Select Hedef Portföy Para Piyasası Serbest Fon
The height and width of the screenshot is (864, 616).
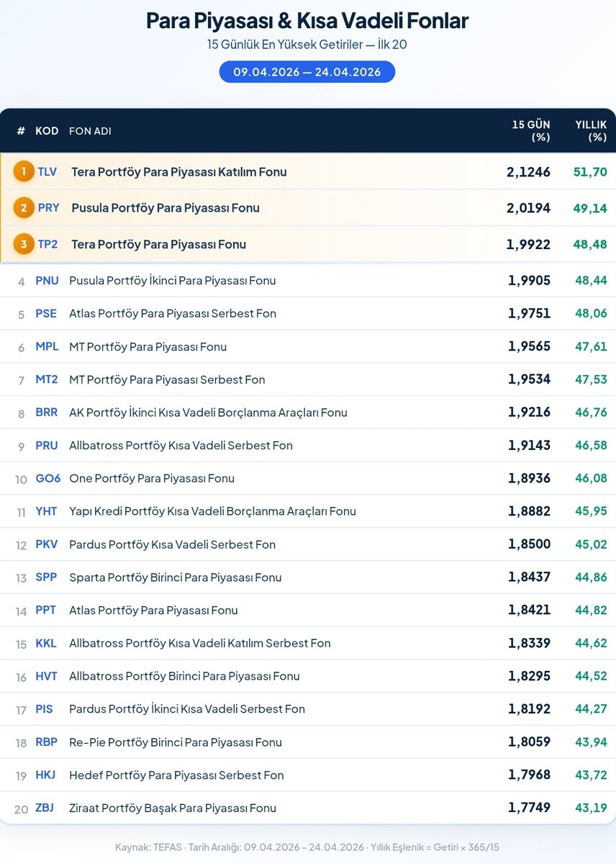pos(176,775)
